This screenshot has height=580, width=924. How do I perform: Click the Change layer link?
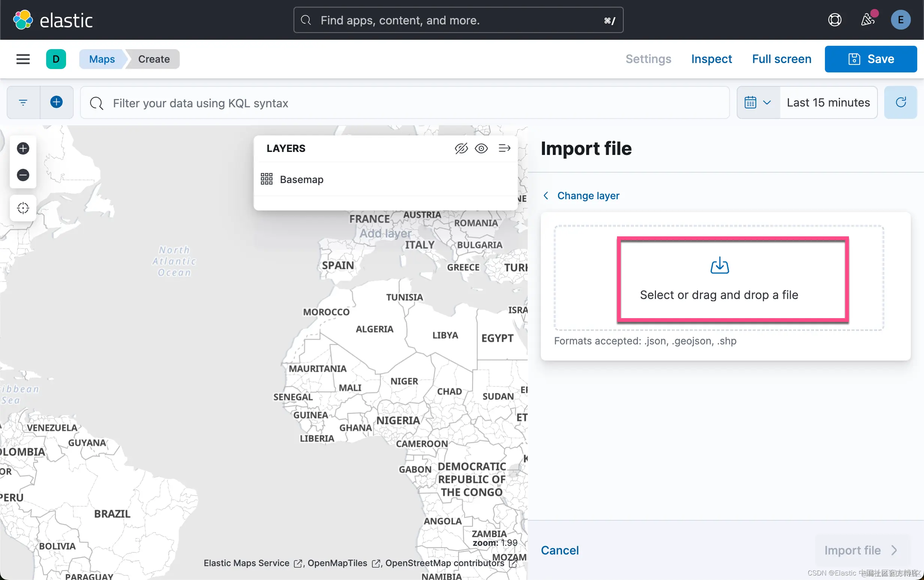pyautogui.click(x=588, y=195)
